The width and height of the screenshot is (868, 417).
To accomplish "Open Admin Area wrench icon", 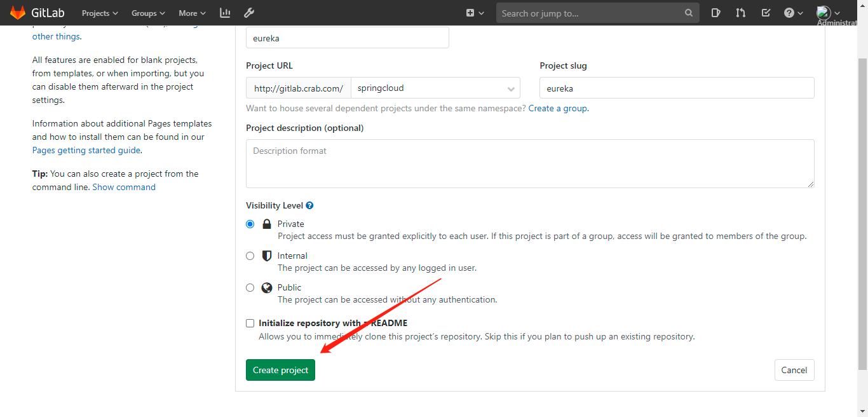I will point(249,13).
